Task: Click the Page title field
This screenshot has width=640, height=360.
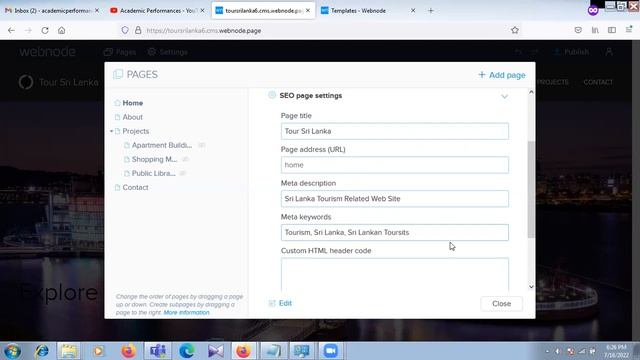Action: 395,131
